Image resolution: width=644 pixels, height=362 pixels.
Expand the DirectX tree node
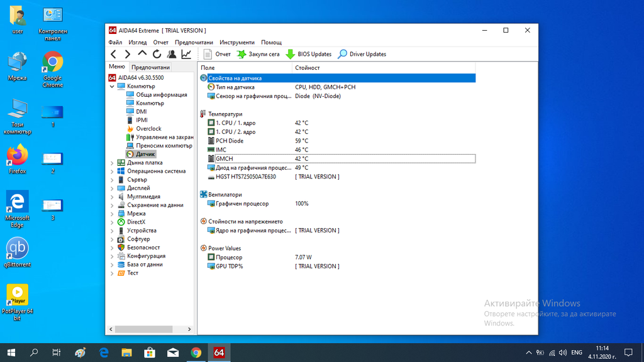(x=113, y=222)
